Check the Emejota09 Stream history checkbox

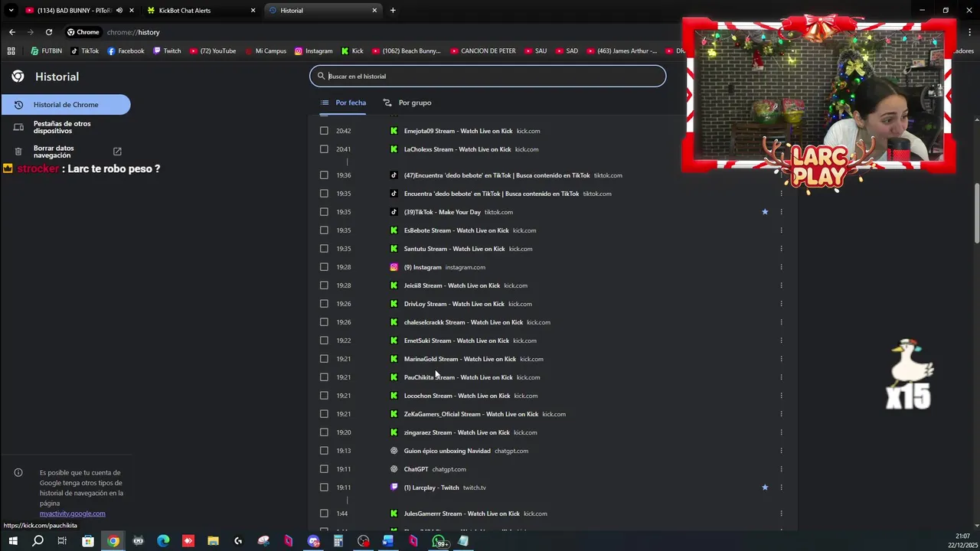[324, 131]
